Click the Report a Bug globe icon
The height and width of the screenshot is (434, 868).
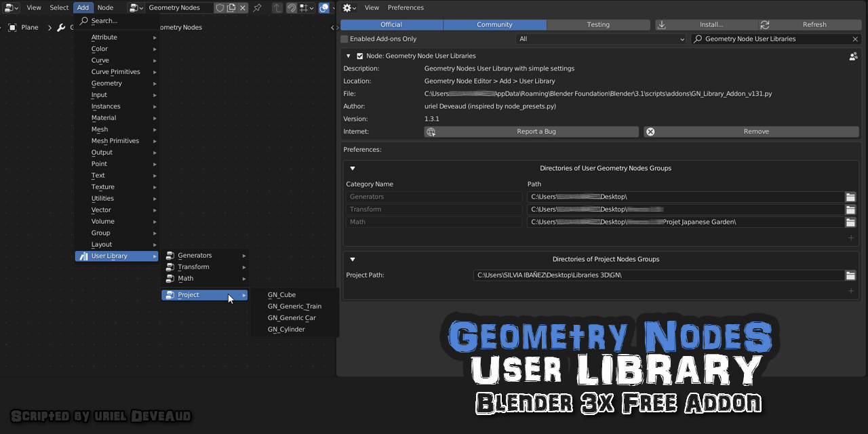[x=431, y=132]
